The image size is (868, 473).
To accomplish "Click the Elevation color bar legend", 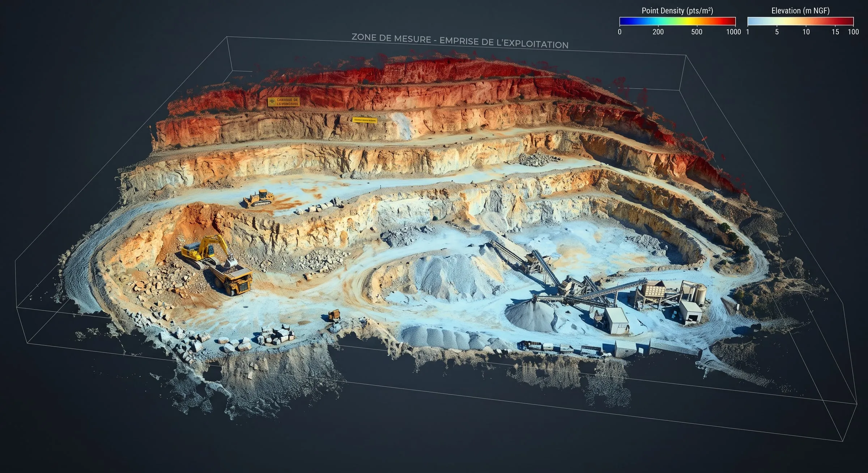I will [x=800, y=21].
